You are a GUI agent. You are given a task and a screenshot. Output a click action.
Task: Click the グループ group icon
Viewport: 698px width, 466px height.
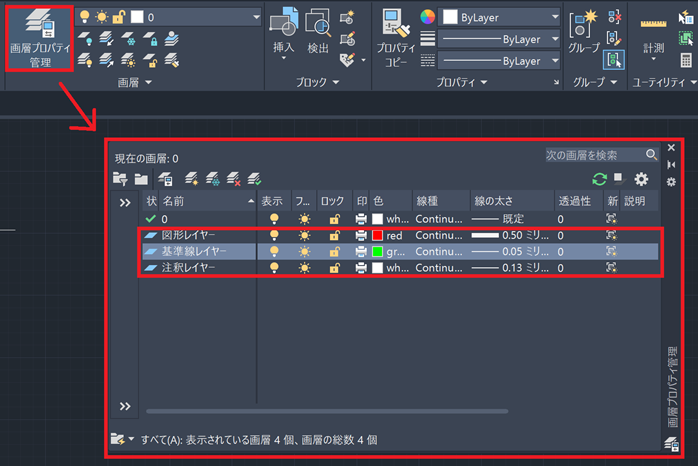(584, 24)
